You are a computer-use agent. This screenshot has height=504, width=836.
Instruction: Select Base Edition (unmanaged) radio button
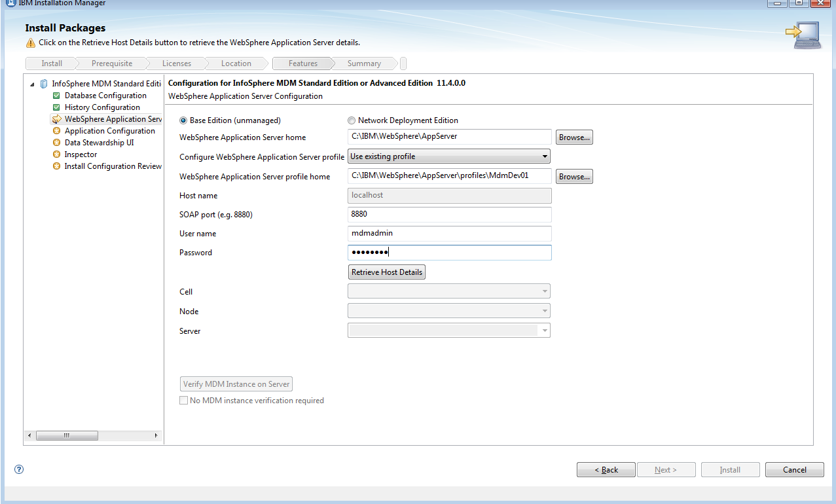point(183,120)
